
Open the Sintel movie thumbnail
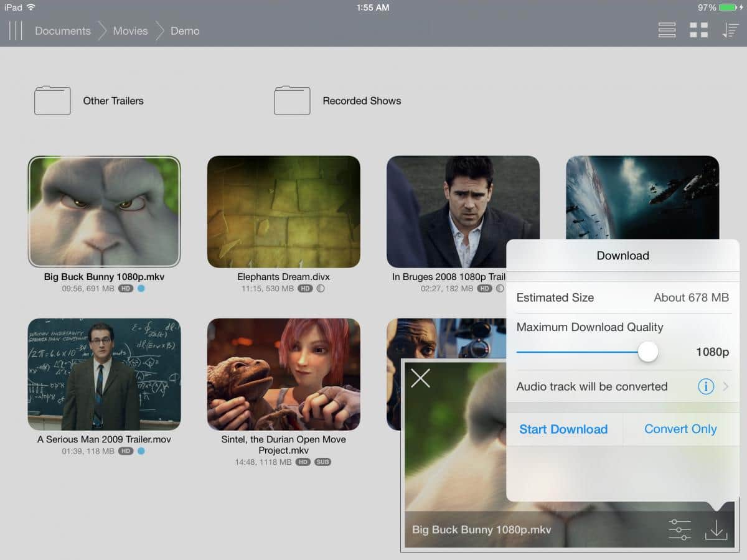coord(283,374)
